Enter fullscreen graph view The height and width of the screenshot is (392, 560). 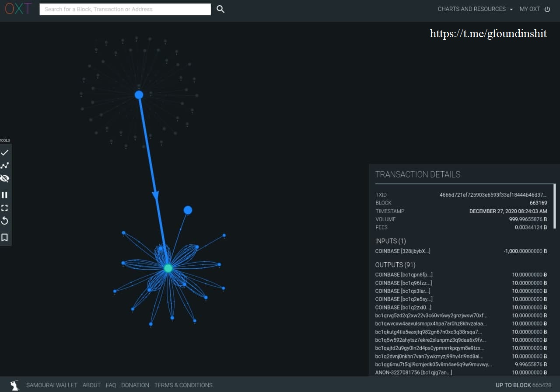(x=5, y=208)
